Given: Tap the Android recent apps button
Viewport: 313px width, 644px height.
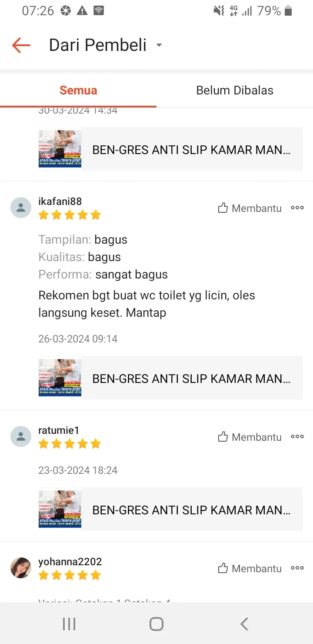Looking at the screenshot, I should click(69, 624).
